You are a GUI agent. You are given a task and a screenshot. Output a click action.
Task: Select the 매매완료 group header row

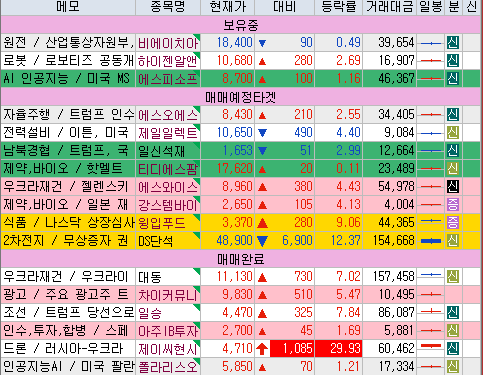pos(241,259)
